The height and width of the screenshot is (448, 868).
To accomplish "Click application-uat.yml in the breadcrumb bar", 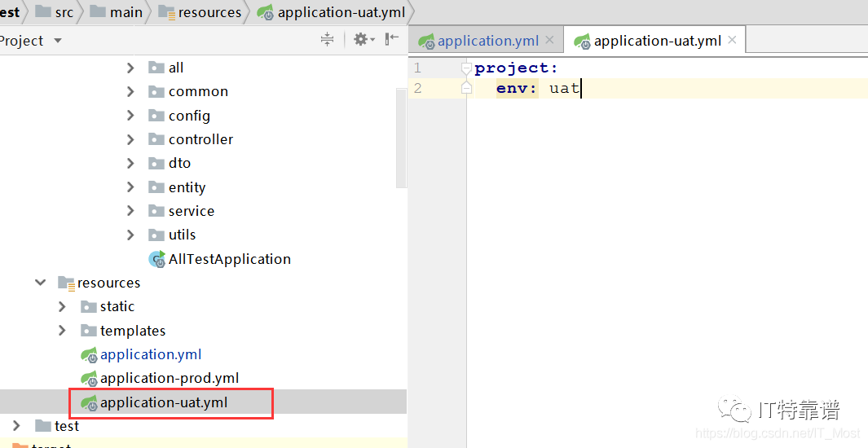I will 341,12.
